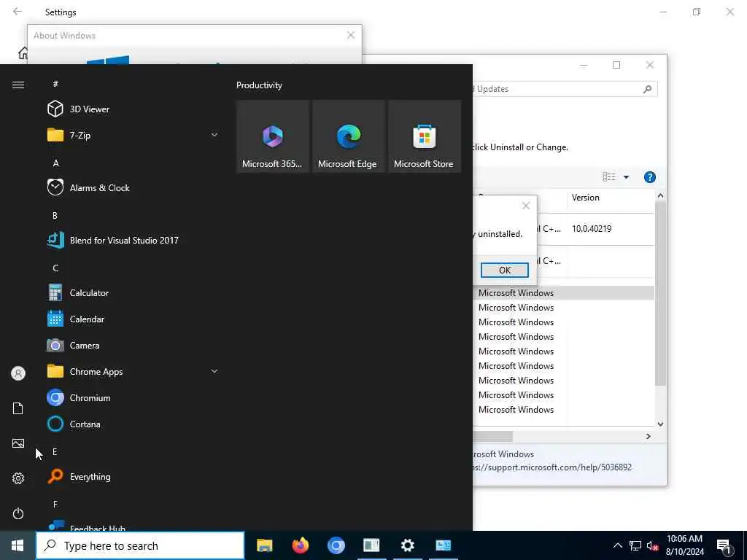Click the letter C section header
The width and height of the screenshot is (747, 560).
tap(55, 268)
